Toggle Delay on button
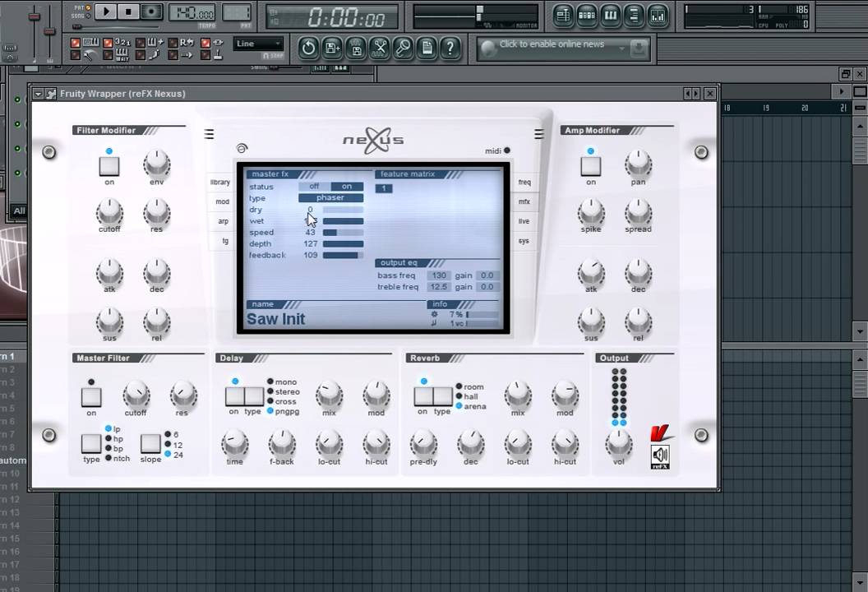Screen dimensions: 868x592 pos(235,396)
